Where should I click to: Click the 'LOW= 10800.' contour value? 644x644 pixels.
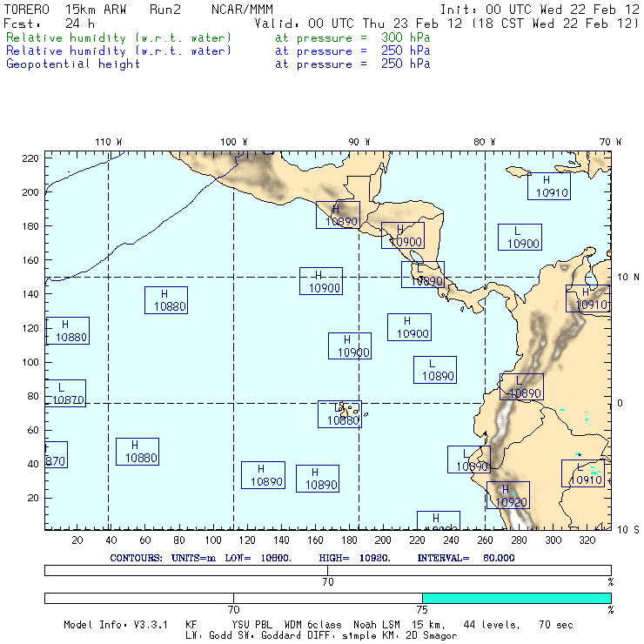click(x=258, y=558)
